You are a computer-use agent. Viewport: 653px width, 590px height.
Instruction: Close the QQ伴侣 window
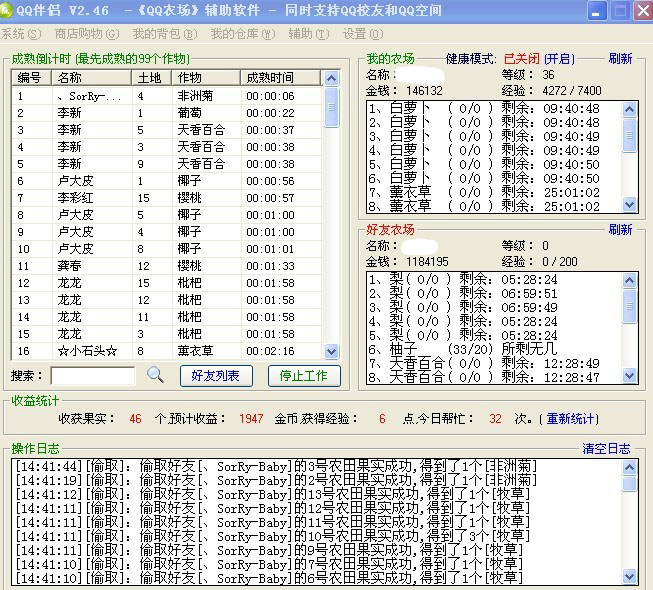point(643,11)
